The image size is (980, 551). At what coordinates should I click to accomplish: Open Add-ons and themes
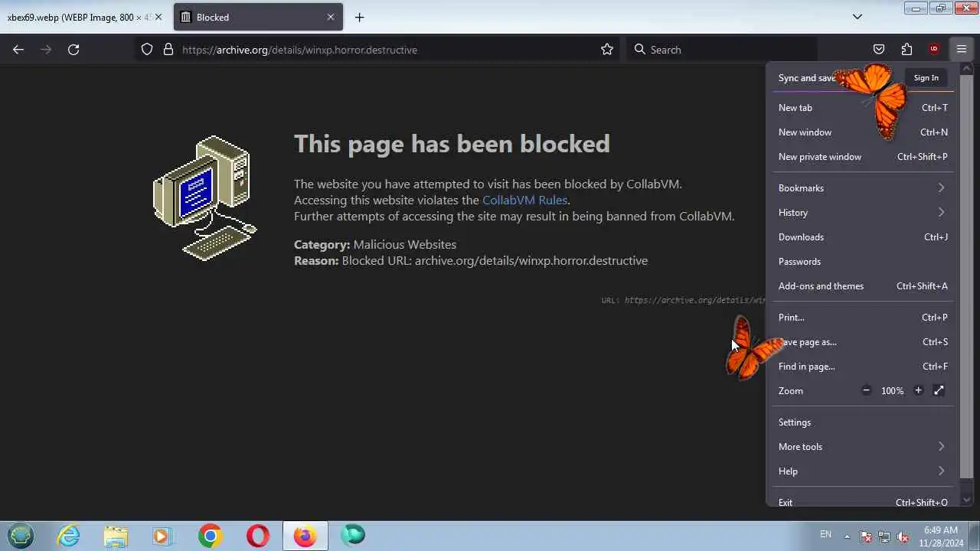pyautogui.click(x=863, y=286)
